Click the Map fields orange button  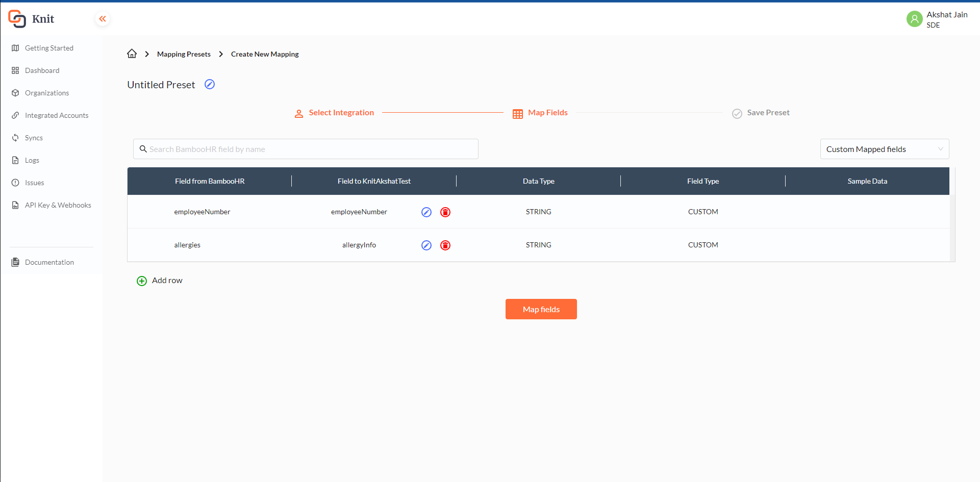(x=541, y=309)
